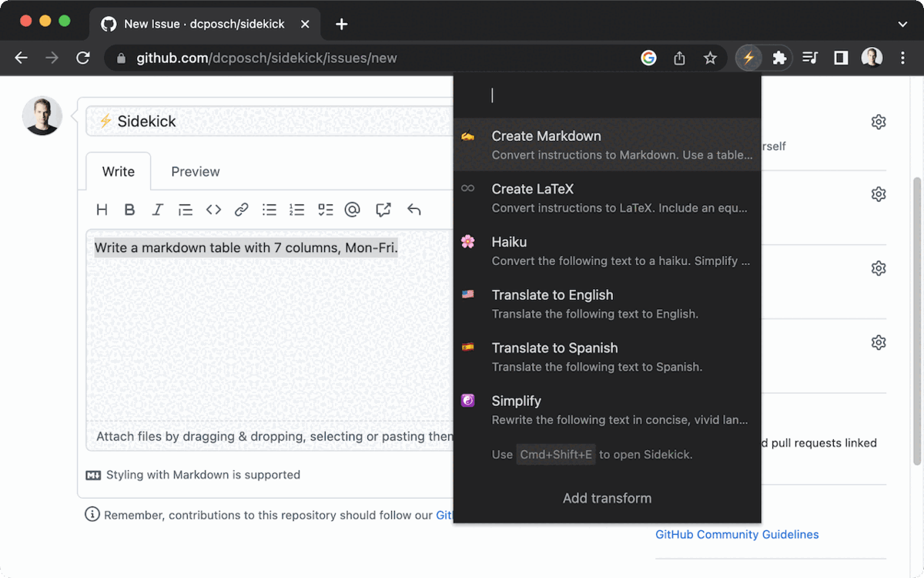Open the Chrome extensions puzzle icon

[x=779, y=58]
